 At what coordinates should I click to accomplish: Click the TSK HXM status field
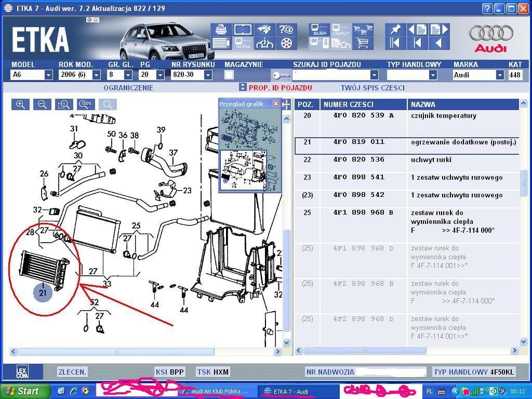point(212,372)
